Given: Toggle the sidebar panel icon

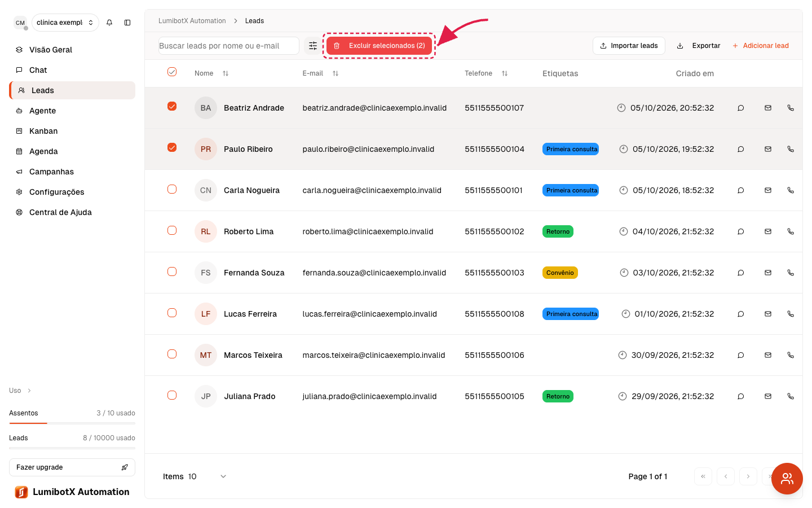Looking at the screenshot, I should click(x=127, y=23).
